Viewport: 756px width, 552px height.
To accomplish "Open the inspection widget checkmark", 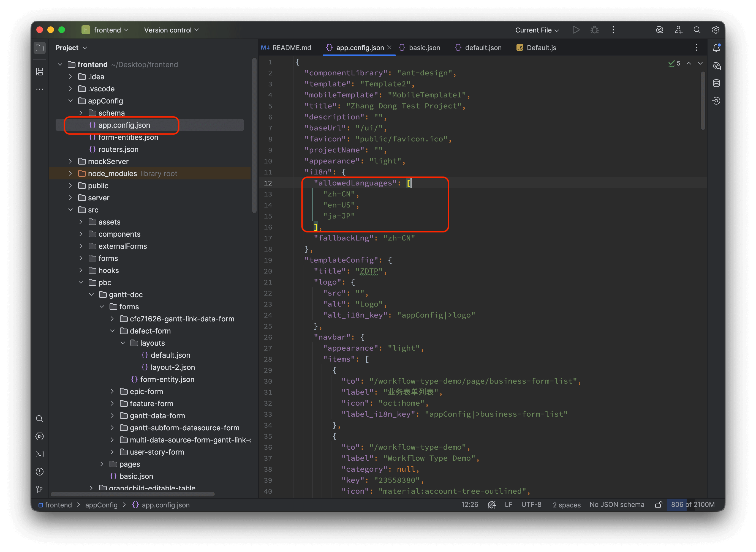I will (674, 64).
